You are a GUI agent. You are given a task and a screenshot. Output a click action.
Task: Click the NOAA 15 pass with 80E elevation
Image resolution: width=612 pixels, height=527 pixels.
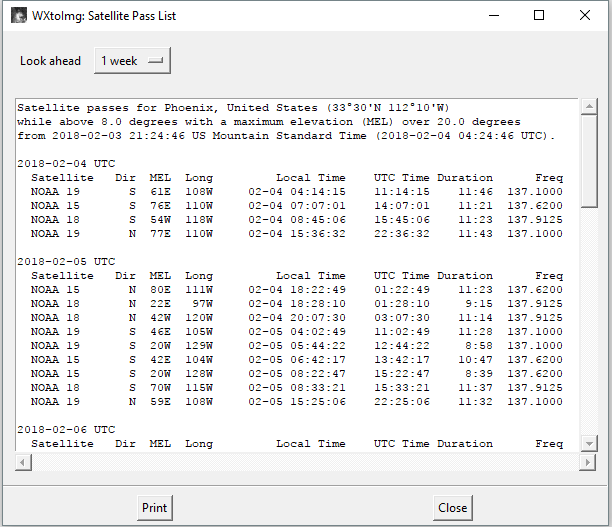pyautogui.click(x=297, y=290)
